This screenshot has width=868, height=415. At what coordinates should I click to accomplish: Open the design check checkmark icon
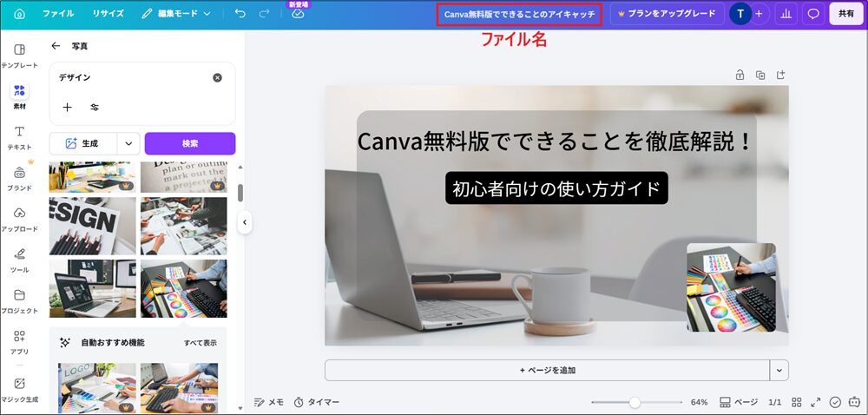click(835, 402)
